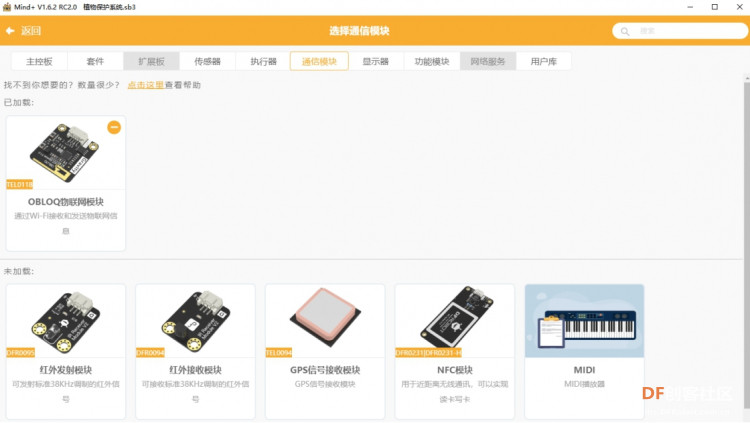This screenshot has height=423, width=750.
Task: Open the 功能模块 tab
Action: (432, 61)
